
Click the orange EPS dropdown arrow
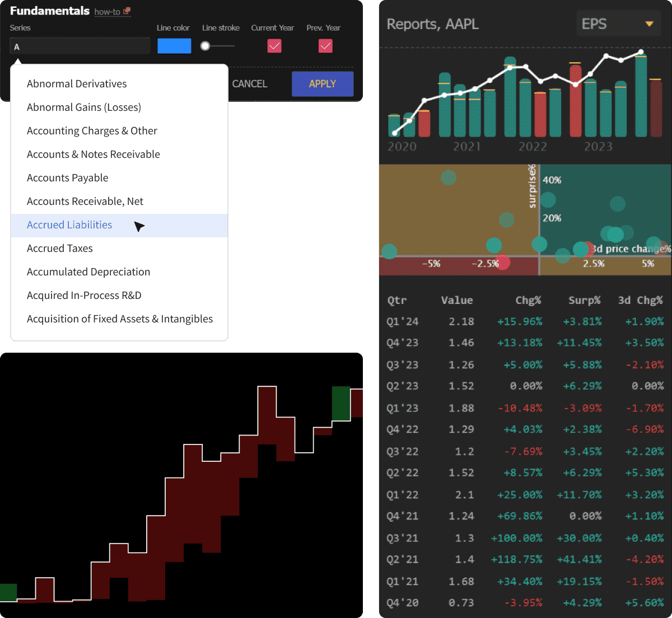click(x=649, y=24)
